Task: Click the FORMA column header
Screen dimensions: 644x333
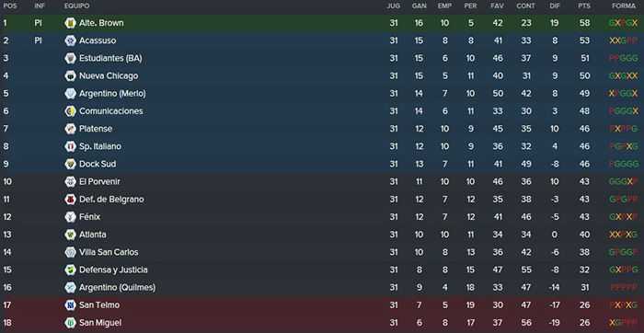Action: click(x=624, y=6)
